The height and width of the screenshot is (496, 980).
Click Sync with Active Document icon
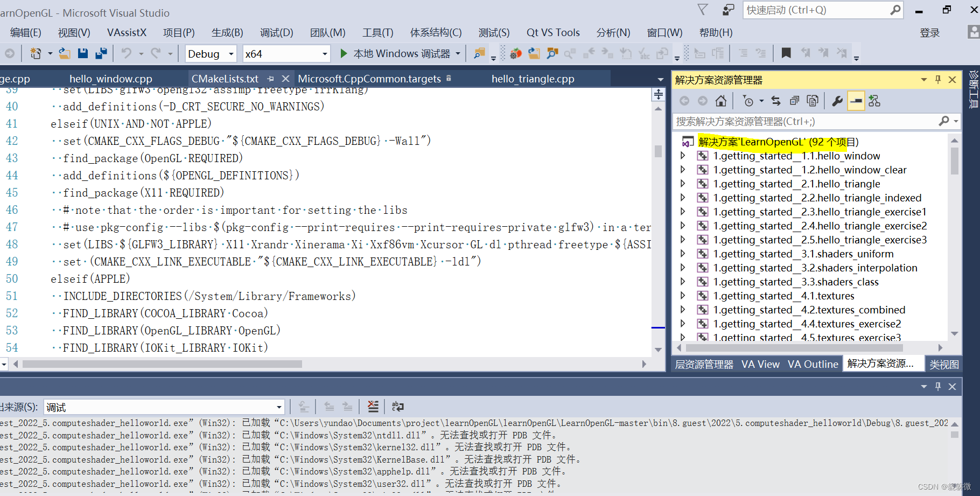pyautogui.click(x=776, y=101)
